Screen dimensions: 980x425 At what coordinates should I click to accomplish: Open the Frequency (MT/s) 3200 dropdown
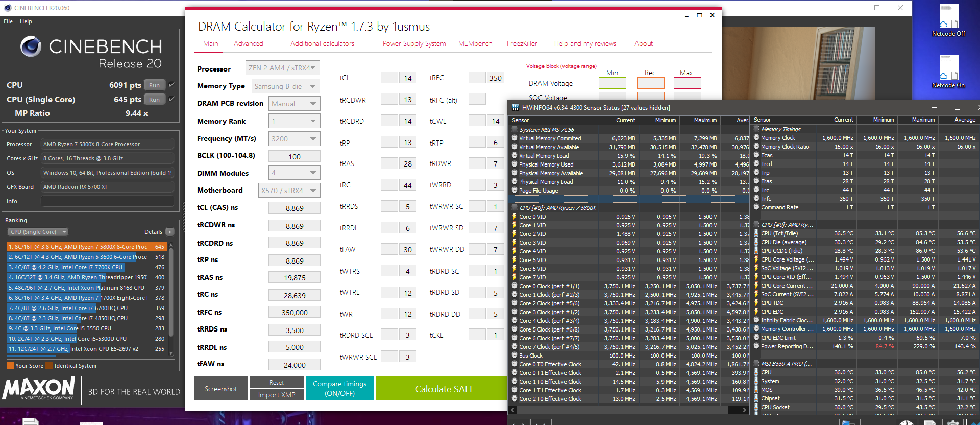coord(295,139)
